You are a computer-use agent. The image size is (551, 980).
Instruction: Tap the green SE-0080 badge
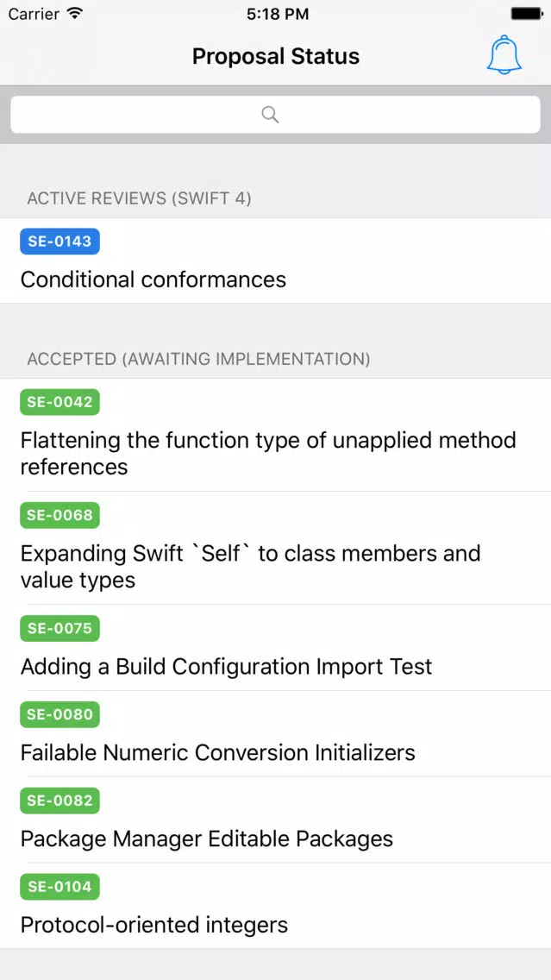60,714
